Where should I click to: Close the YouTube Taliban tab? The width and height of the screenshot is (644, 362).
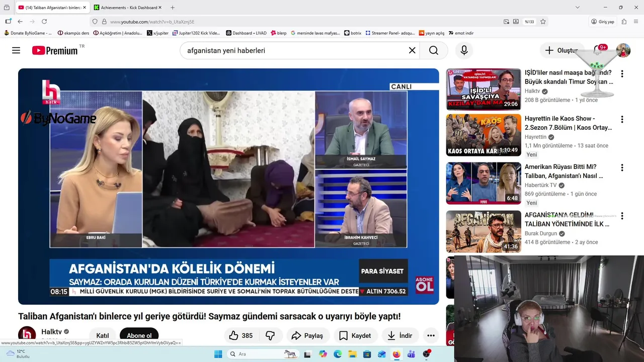click(84, 8)
